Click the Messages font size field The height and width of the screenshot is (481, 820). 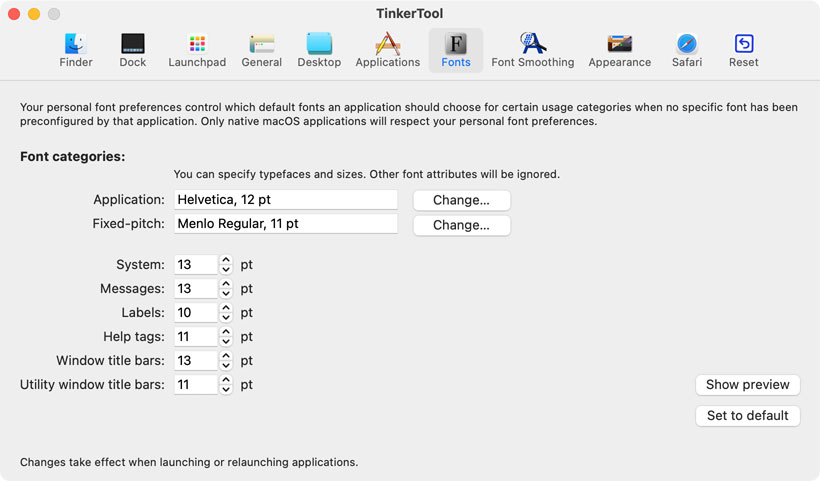coord(196,289)
